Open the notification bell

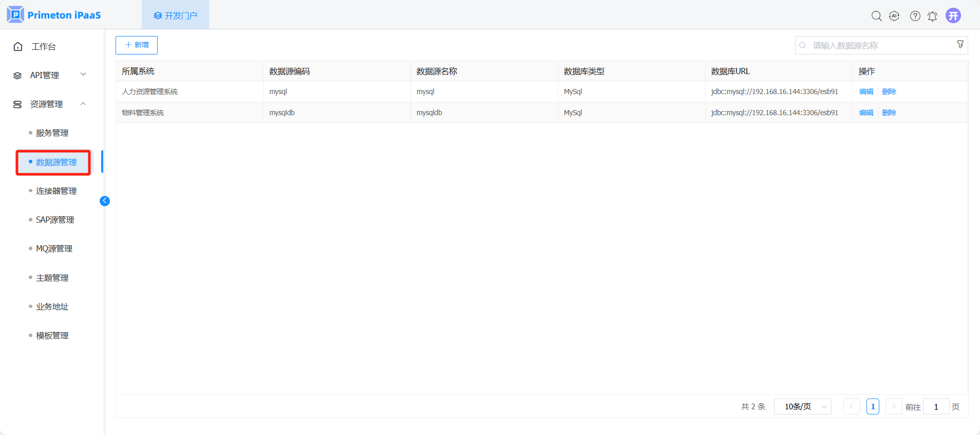[932, 16]
